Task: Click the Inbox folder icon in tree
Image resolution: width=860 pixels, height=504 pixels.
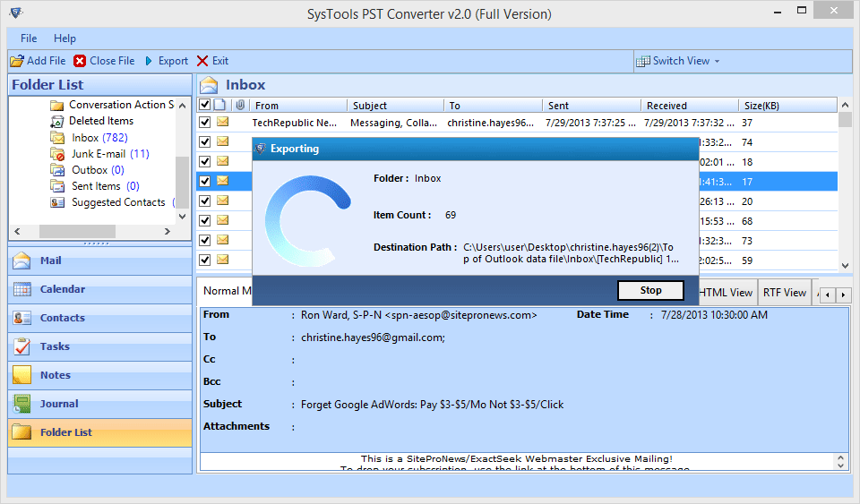Action: (x=57, y=138)
